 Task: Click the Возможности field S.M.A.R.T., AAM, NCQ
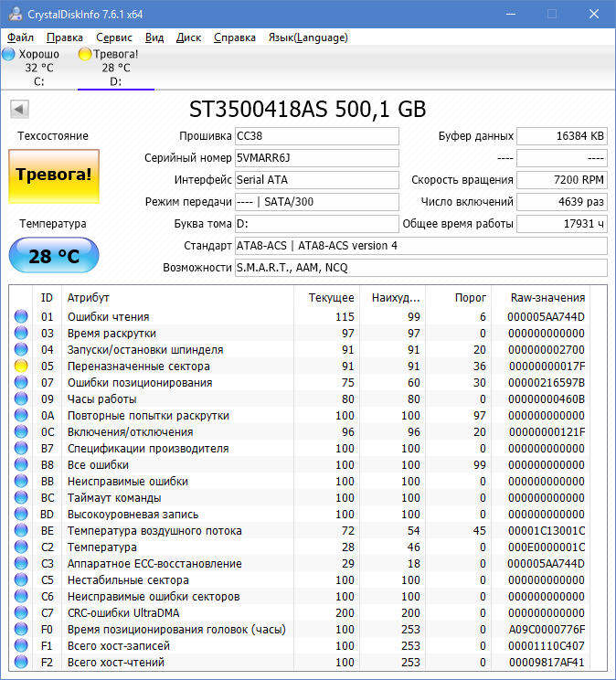pos(421,268)
